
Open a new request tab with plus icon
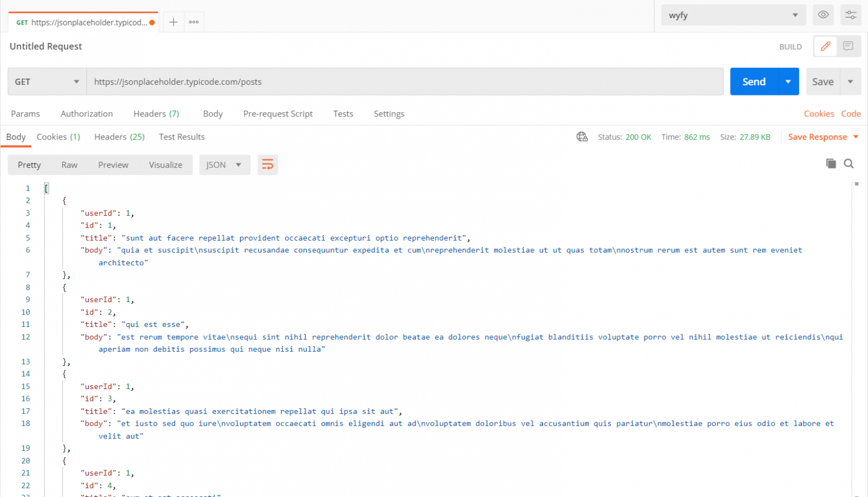173,21
